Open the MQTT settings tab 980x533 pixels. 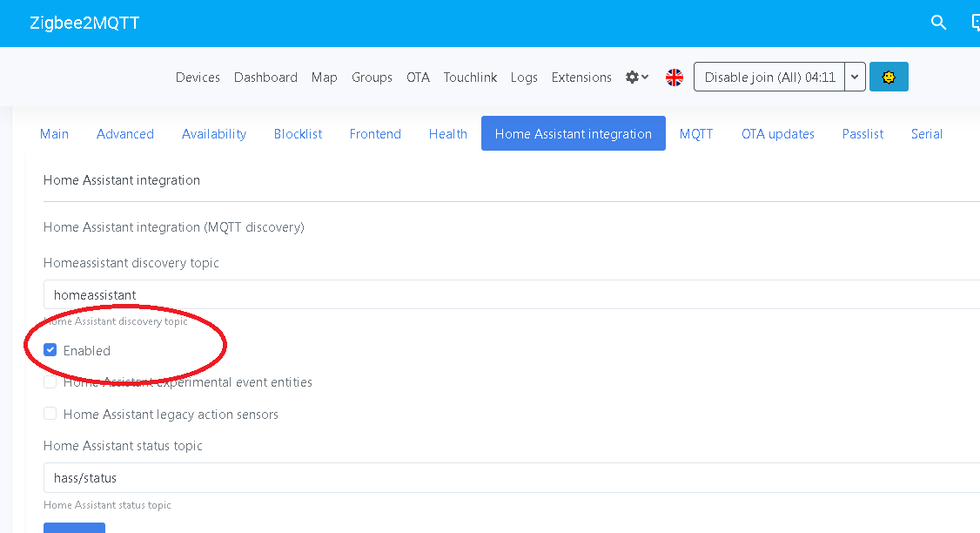(x=696, y=133)
